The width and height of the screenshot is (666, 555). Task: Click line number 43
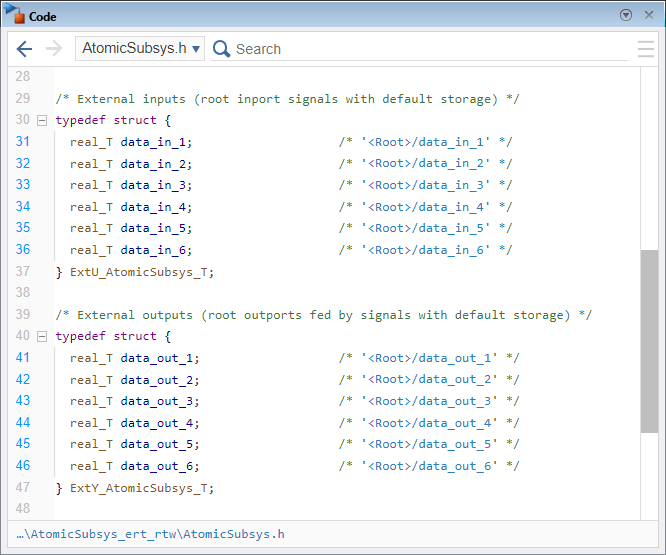click(x=23, y=401)
